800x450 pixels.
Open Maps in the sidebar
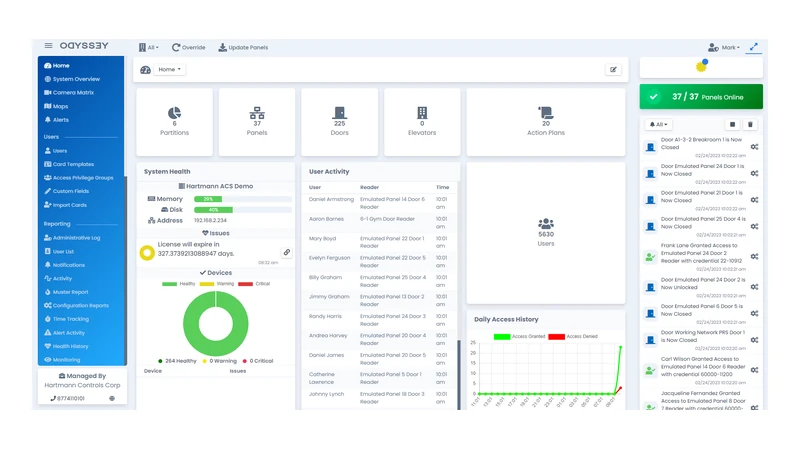pos(56,106)
